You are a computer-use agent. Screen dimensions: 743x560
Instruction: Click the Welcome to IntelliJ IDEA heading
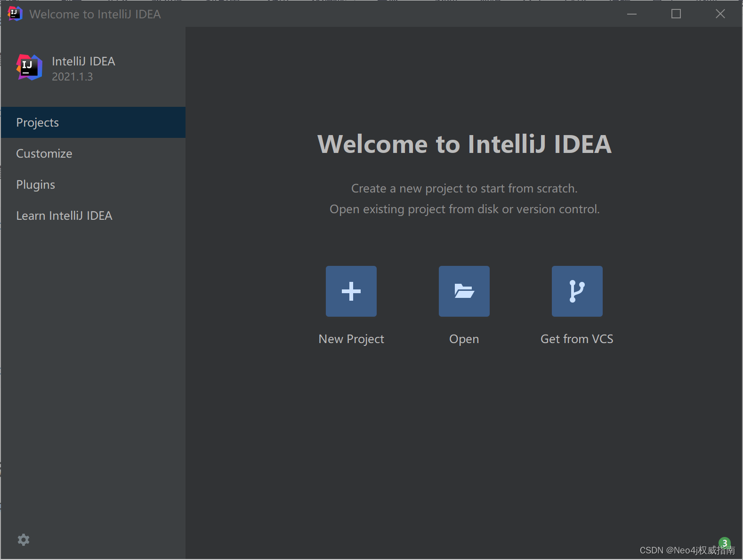click(465, 144)
